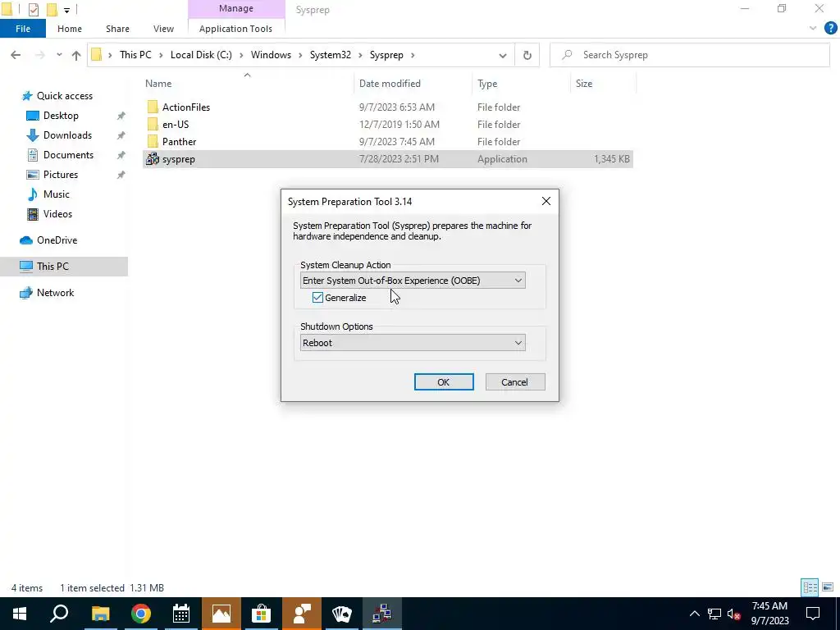Select the en-US folder
This screenshot has width=840, height=630.
(176, 125)
